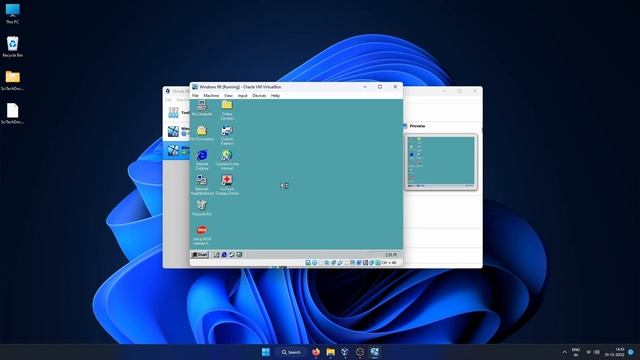Open the ENG IN language switcher
Viewport: 640px width, 360px height.
coord(576,352)
